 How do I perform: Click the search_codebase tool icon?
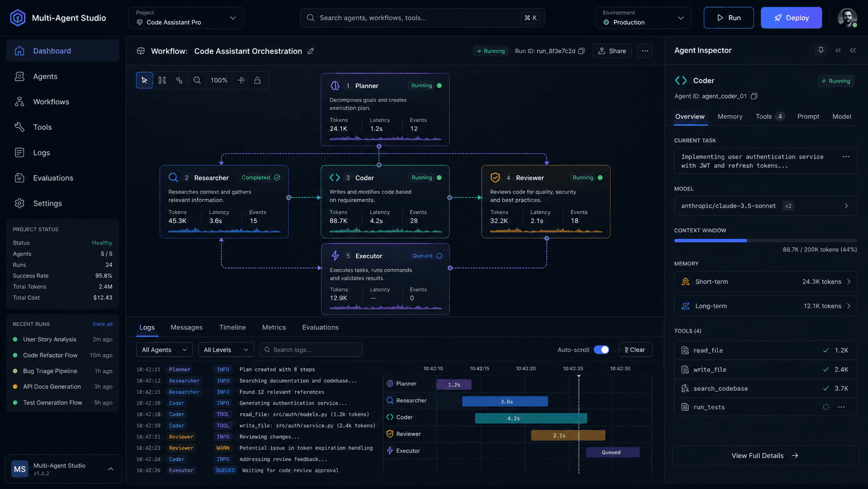point(685,388)
